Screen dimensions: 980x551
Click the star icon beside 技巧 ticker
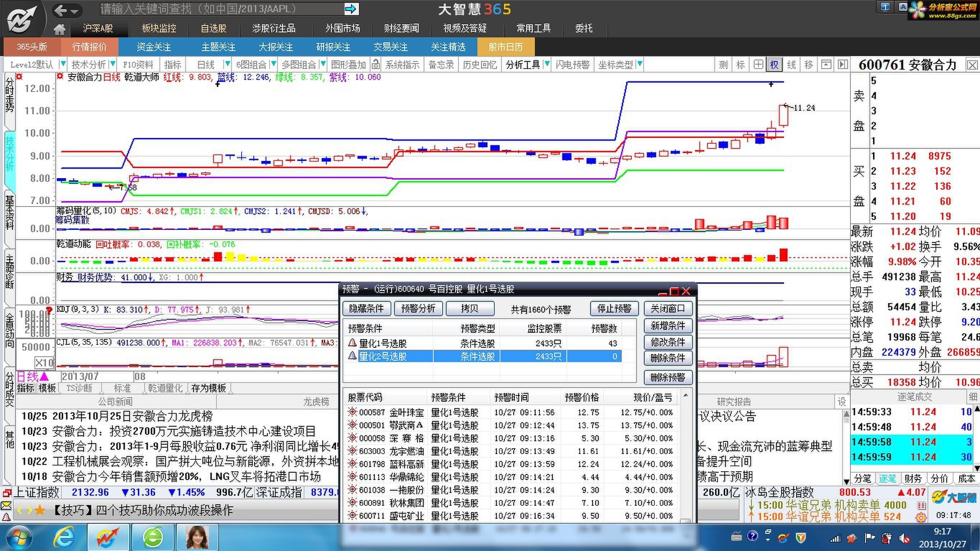tap(39, 510)
